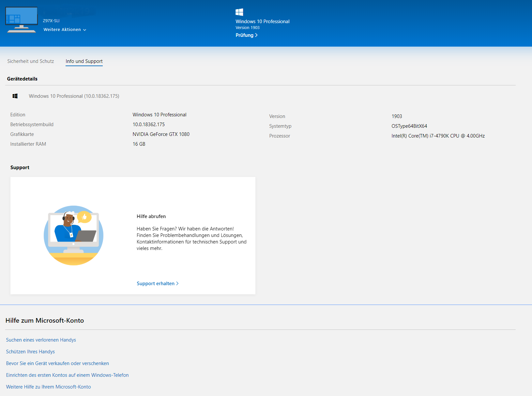The width and height of the screenshot is (532, 396).
Task: Click the NVIDIA GeForce GTX 1080 value
Action: [161, 134]
